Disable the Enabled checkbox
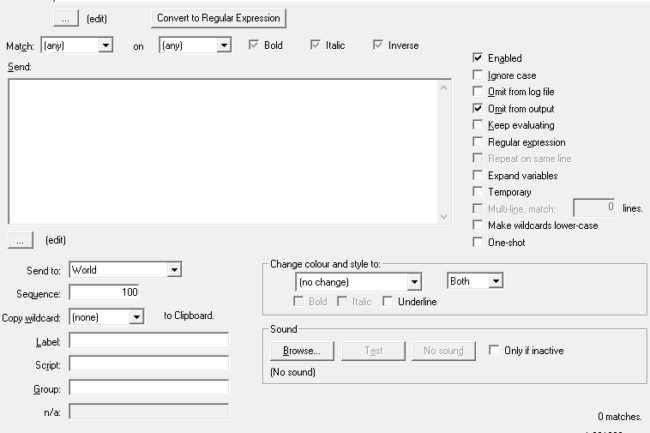The image size is (650, 433). (x=477, y=59)
